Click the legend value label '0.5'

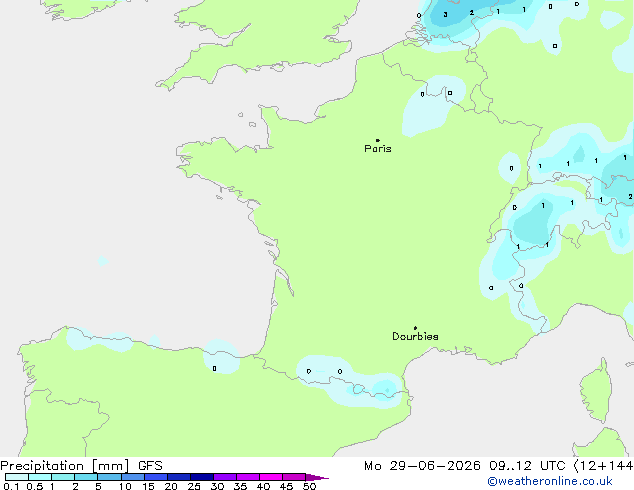coord(35,486)
